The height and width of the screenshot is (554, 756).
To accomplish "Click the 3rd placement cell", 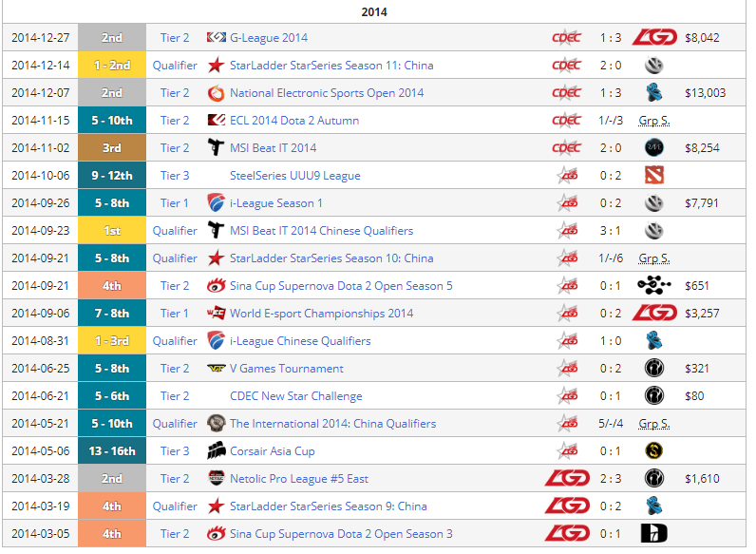I will pyautogui.click(x=112, y=147).
